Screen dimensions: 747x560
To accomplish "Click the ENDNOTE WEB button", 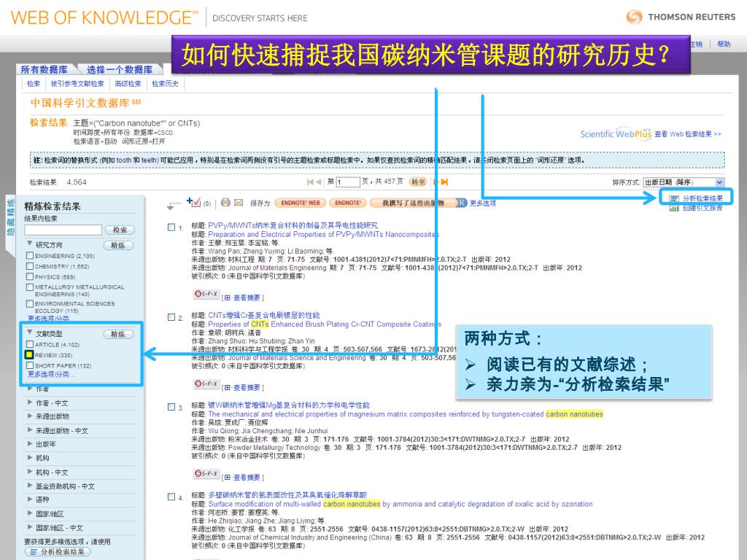I will point(300,203).
